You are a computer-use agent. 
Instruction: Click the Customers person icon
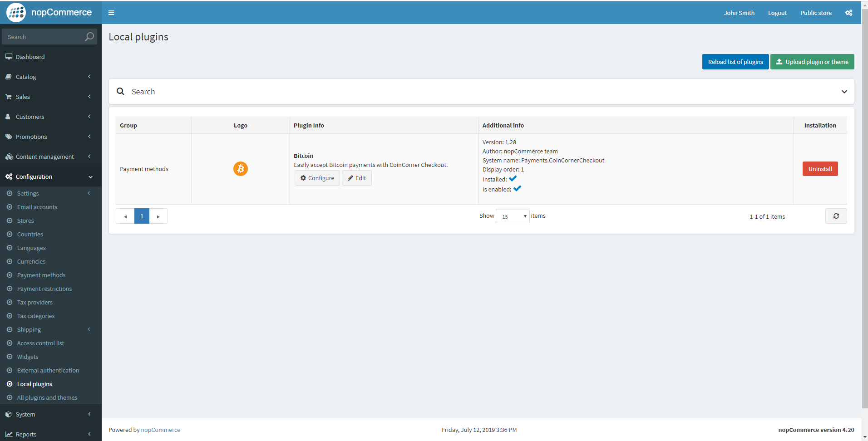[x=8, y=117]
